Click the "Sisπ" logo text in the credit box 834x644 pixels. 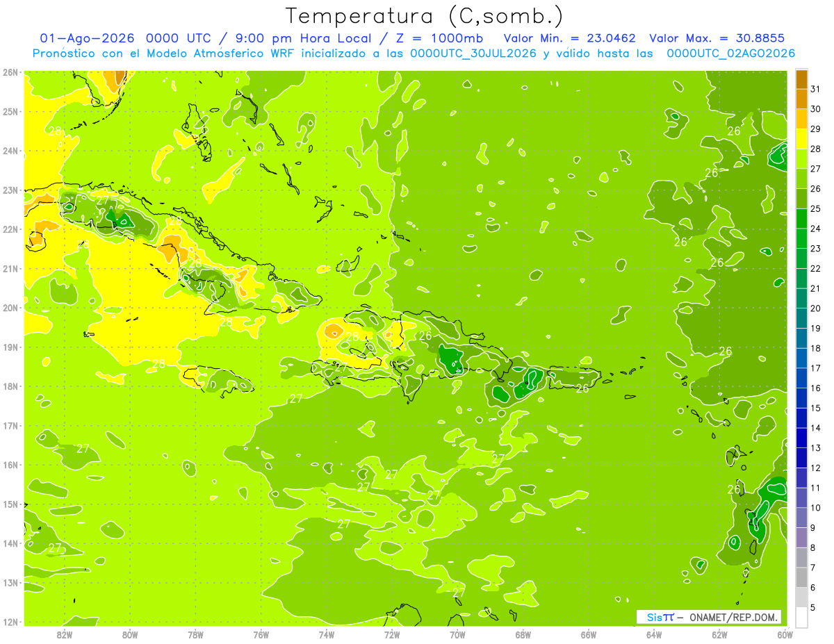pos(660,617)
